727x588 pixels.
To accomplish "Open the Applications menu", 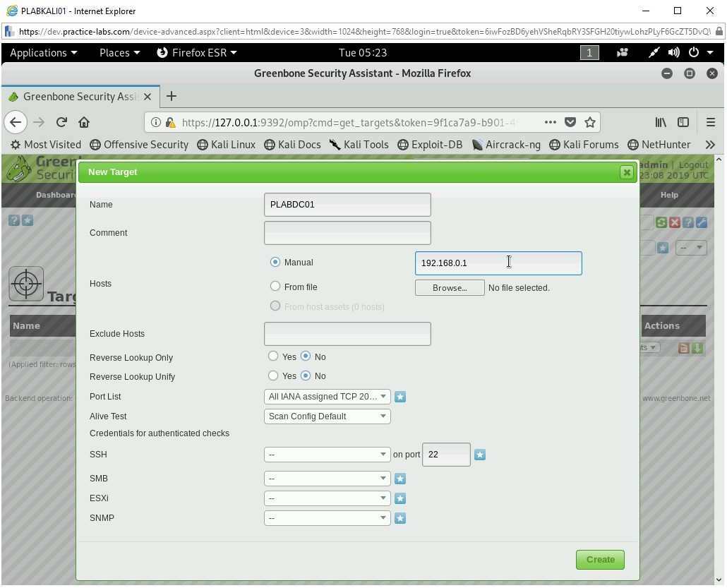I will pyautogui.click(x=43, y=53).
